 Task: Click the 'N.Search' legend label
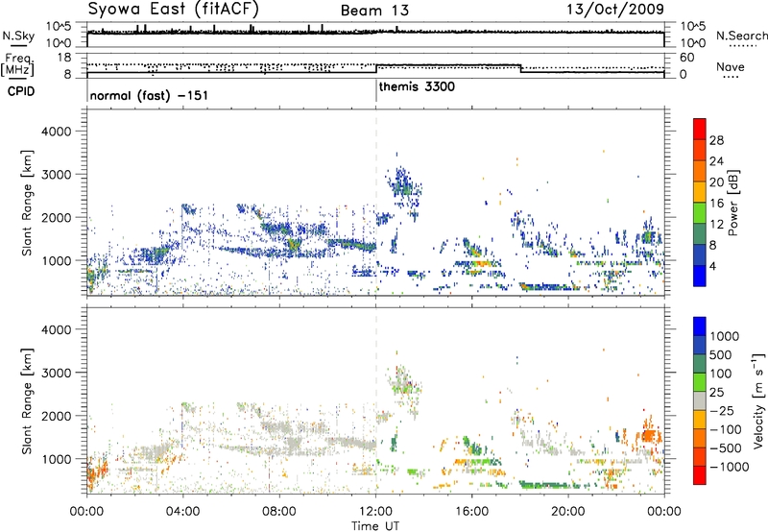click(x=741, y=36)
